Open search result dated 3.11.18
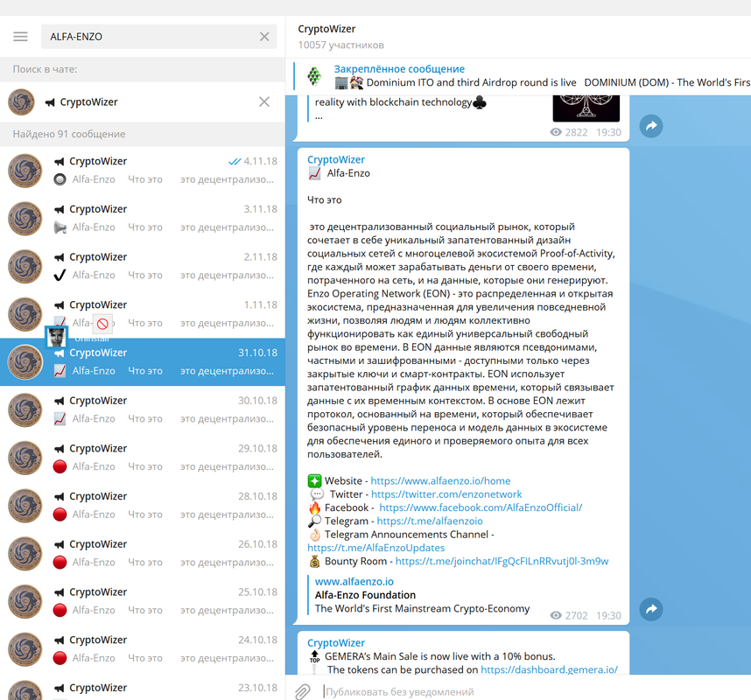751x700 pixels. [143, 219]
